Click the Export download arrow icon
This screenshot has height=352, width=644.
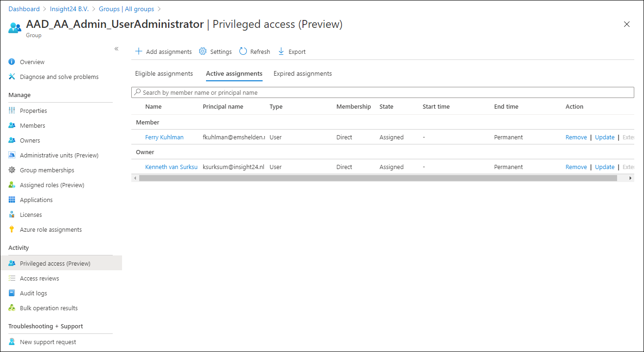[x=281, y=52]
